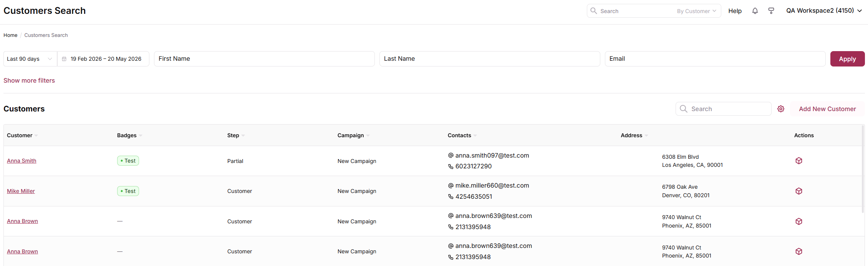Open the By Customer search scope dropdown
The width and height of the screenshot is (868, 266).
696,11
